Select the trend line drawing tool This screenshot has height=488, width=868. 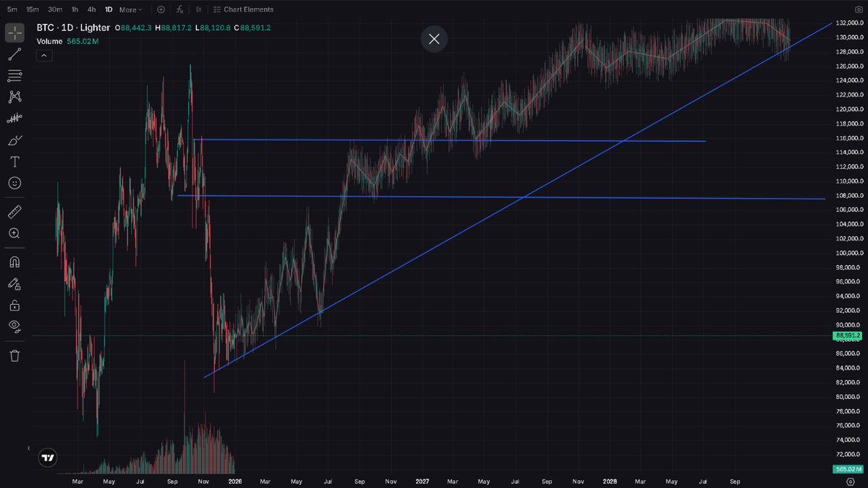(14, 54)
